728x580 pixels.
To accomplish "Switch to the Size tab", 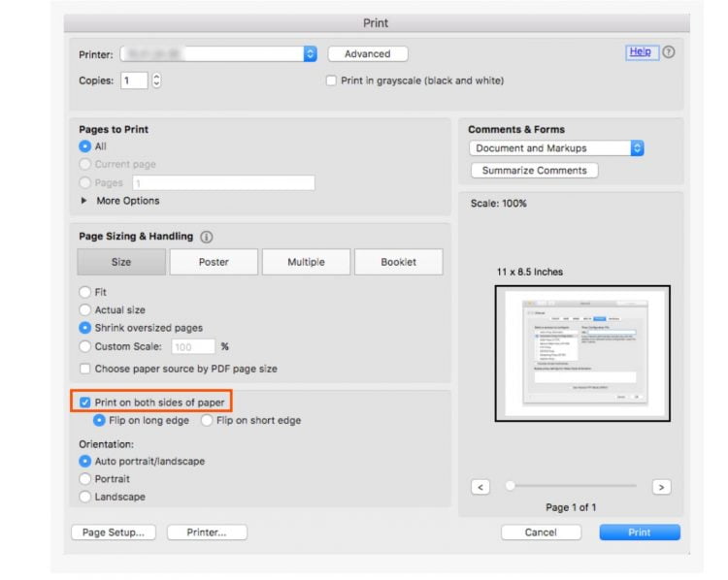I will [121, 262].
